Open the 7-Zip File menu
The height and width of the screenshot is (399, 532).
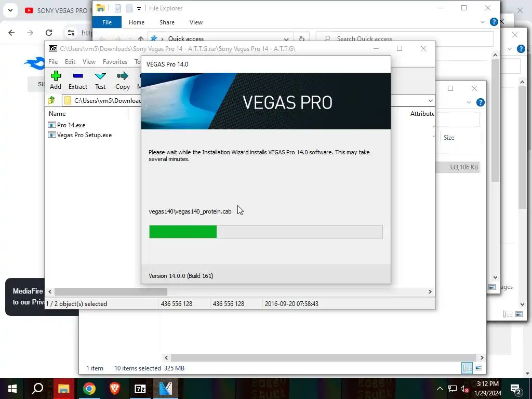[53, 62]
